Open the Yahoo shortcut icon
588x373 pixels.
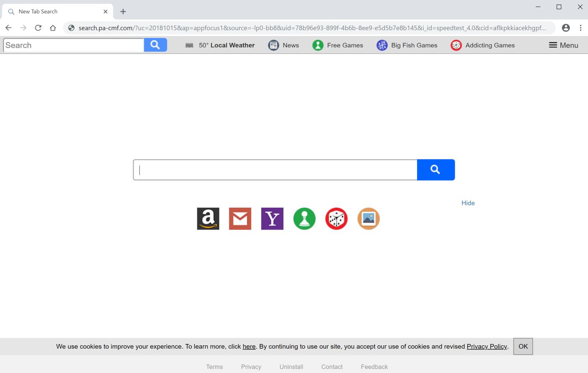[x=272, y=219]
